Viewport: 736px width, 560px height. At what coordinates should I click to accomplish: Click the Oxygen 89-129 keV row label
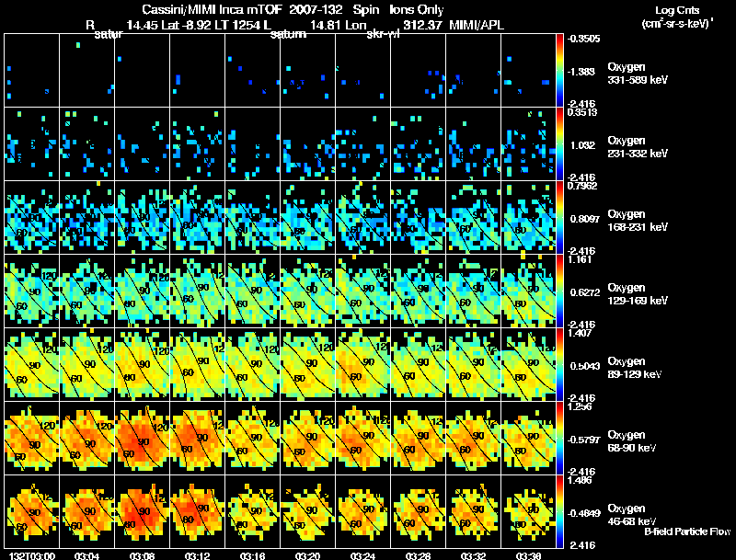click(x=635, y=368)
